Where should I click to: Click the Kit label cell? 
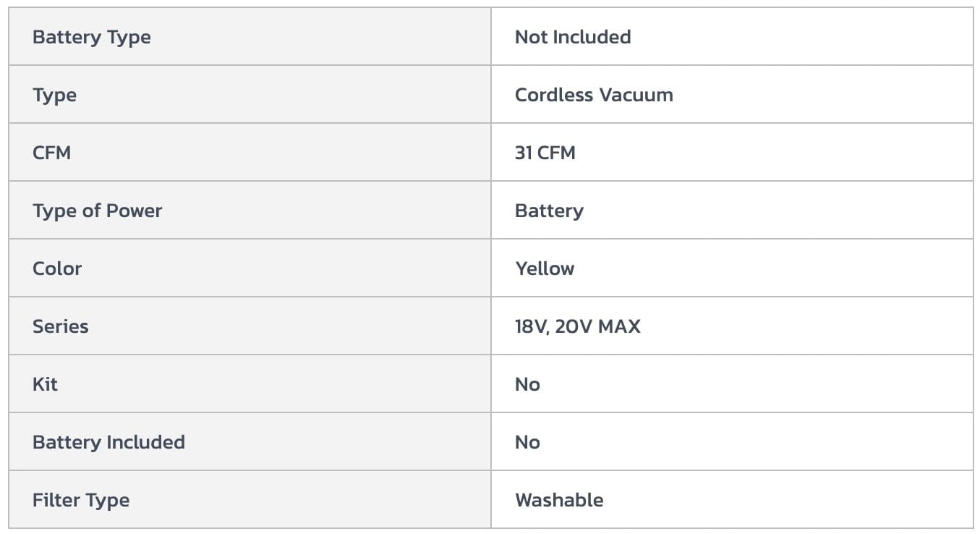45,384
